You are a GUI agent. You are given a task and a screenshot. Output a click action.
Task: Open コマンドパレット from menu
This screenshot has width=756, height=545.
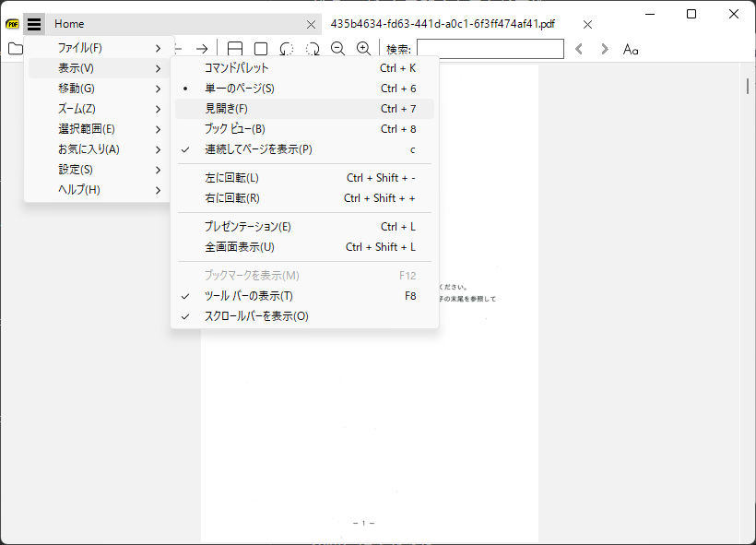coord(305,68)
